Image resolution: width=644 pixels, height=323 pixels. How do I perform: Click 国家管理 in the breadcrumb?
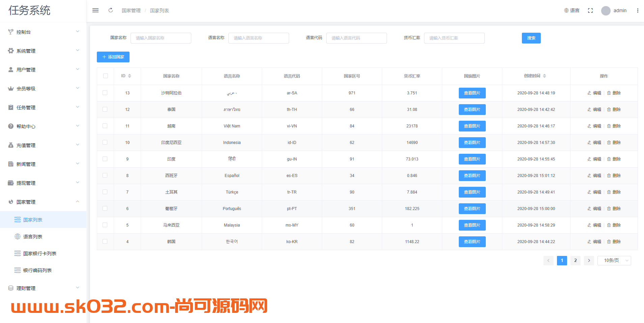[131, 10]
